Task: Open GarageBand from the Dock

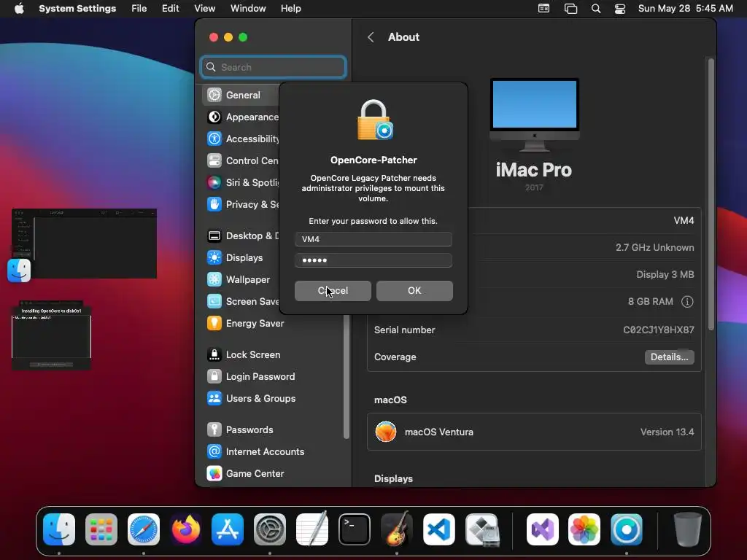Action: [x=396, y=529]
